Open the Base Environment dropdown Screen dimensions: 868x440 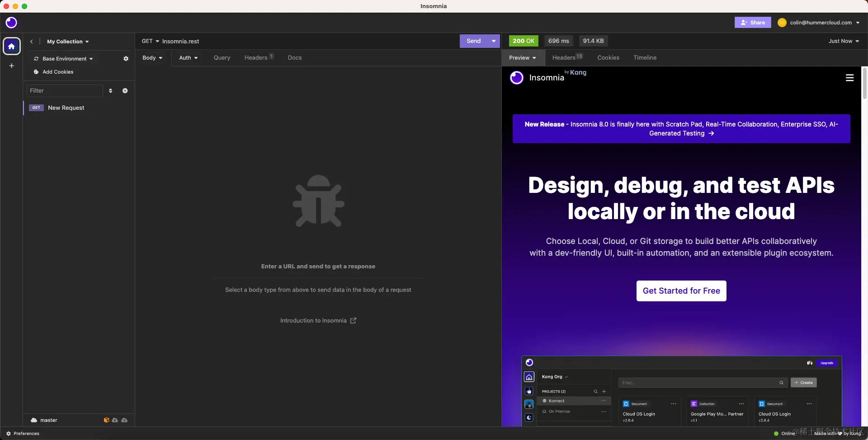coord(64,59)
